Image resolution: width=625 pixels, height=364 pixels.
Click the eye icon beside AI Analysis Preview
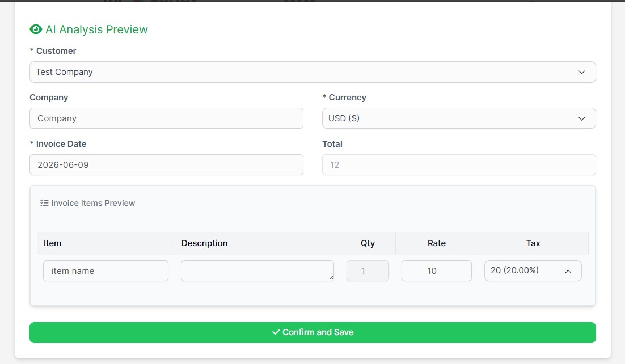pyautogui.click(x=36, y=29)
